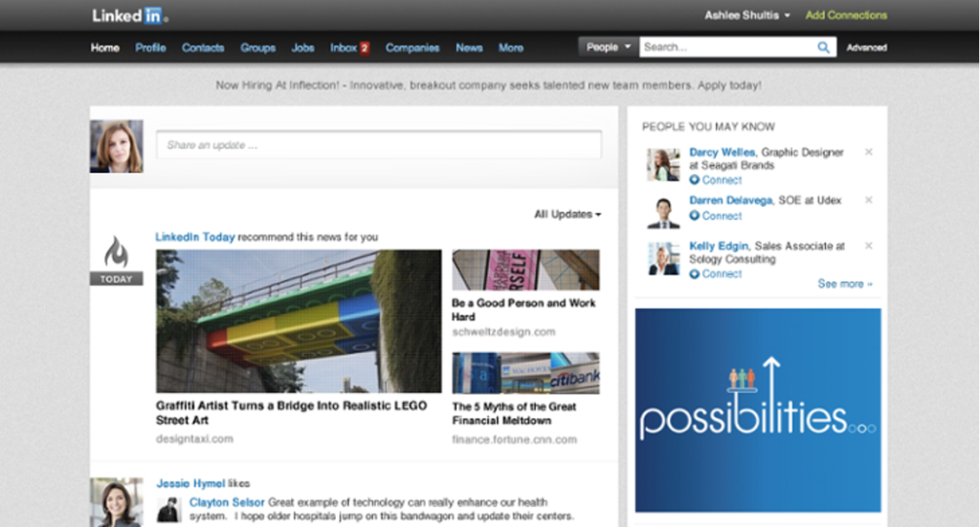Open The 5 Myths of Financial Meltdown article
980x527 pixels.
coord(514,413)
